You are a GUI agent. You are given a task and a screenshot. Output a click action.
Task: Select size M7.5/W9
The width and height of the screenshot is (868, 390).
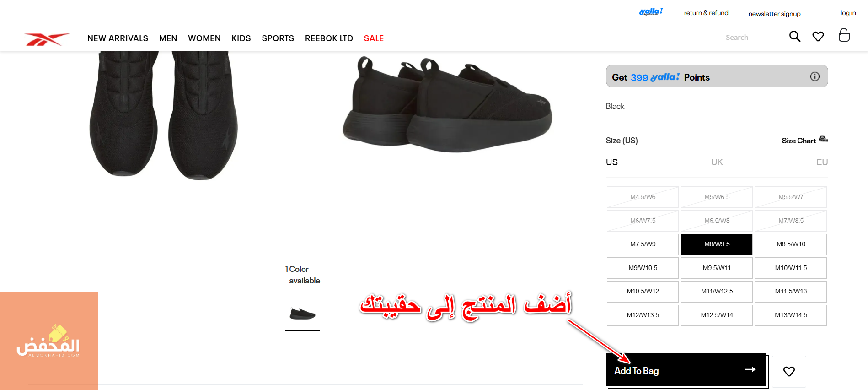[643, 244]
